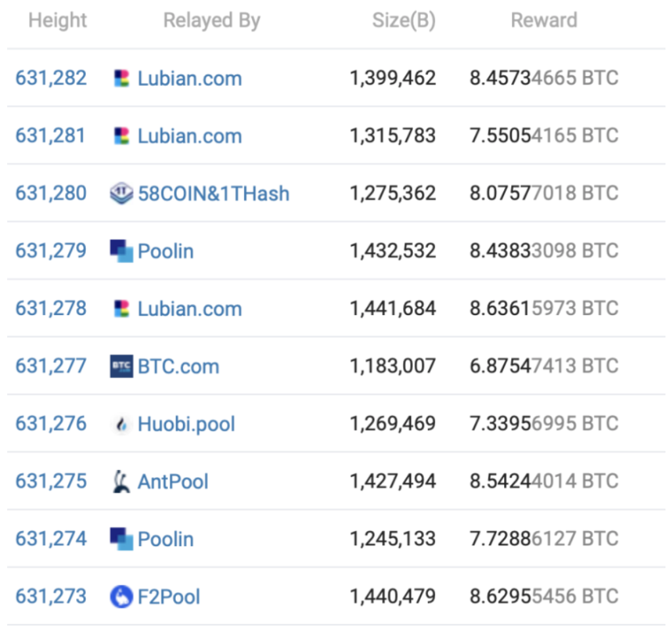Click the F2Pool blue fish icon

click(x=121, y=597)
